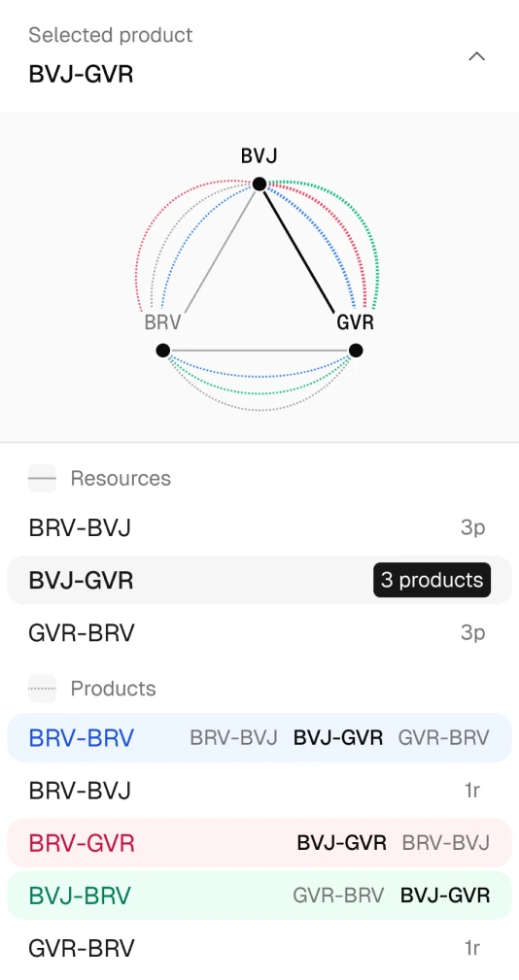Select the horizontal BRV-GVR solid edge
The width and height of the screenshot is (519, 980).
coord(259,350)
